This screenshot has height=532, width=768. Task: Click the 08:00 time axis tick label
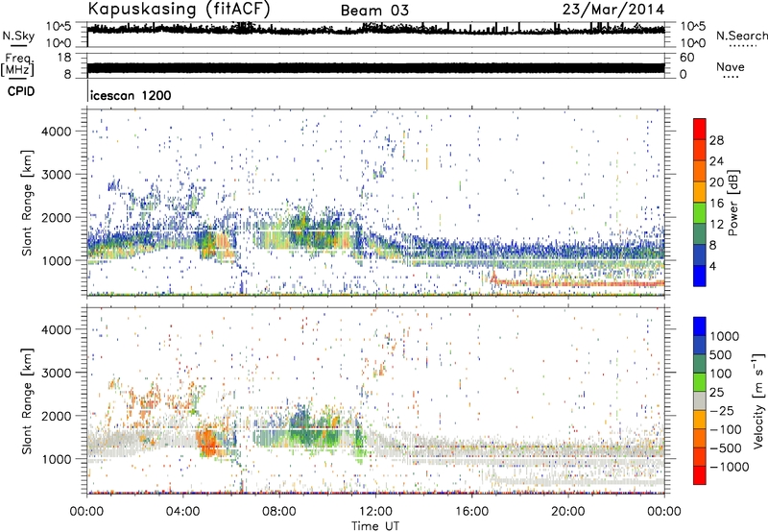click(x=279, y=512)
